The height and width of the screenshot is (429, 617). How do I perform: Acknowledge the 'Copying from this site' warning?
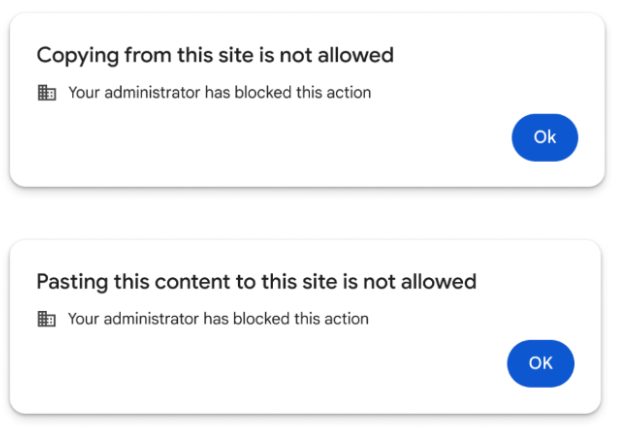click(x=545, y=137)
